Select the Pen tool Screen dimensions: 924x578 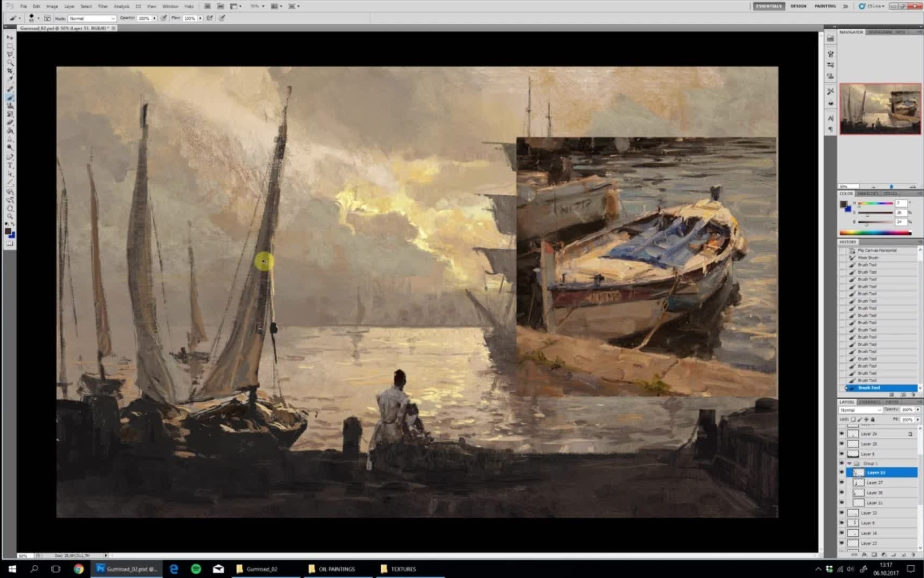[x=10, y=157]
